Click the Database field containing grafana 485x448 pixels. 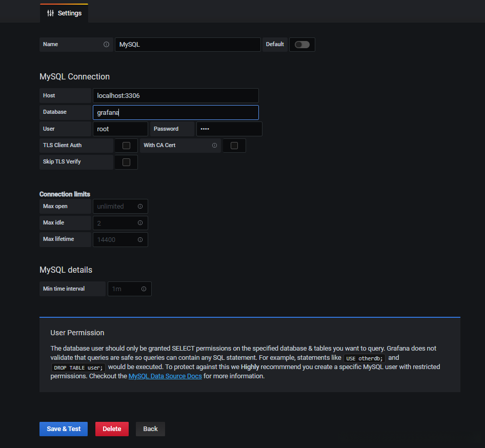click(x=176, y=113)
